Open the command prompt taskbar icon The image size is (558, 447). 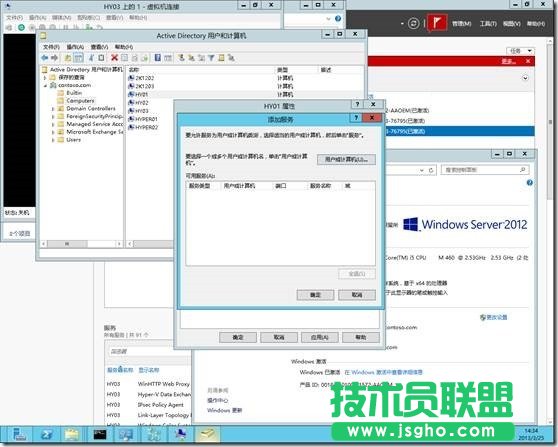100,435
